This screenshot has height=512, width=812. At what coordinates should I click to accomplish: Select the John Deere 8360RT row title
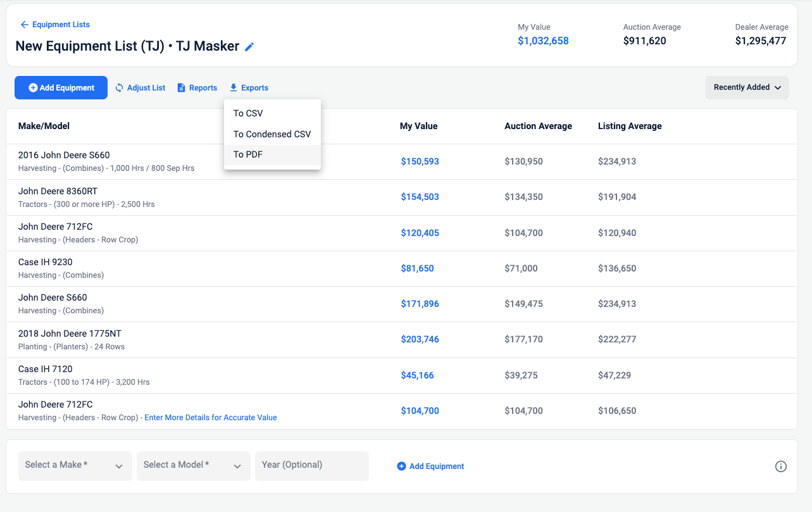(x=58, y=191)
